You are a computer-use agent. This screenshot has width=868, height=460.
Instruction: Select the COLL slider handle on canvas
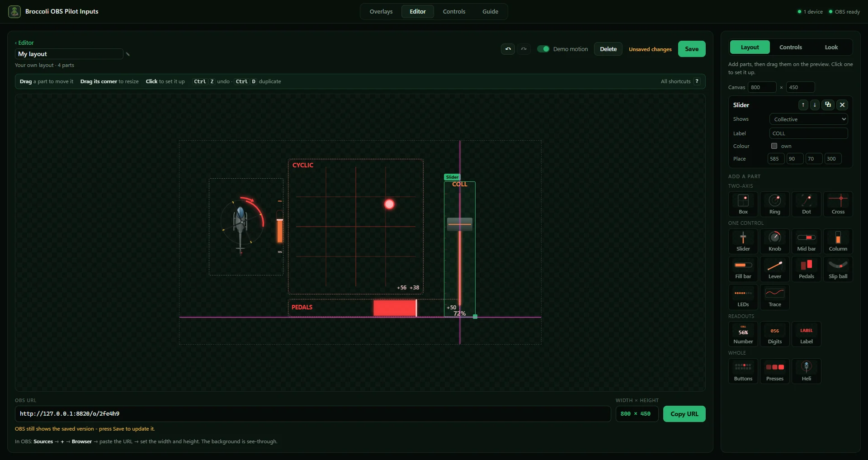(460, 224)
